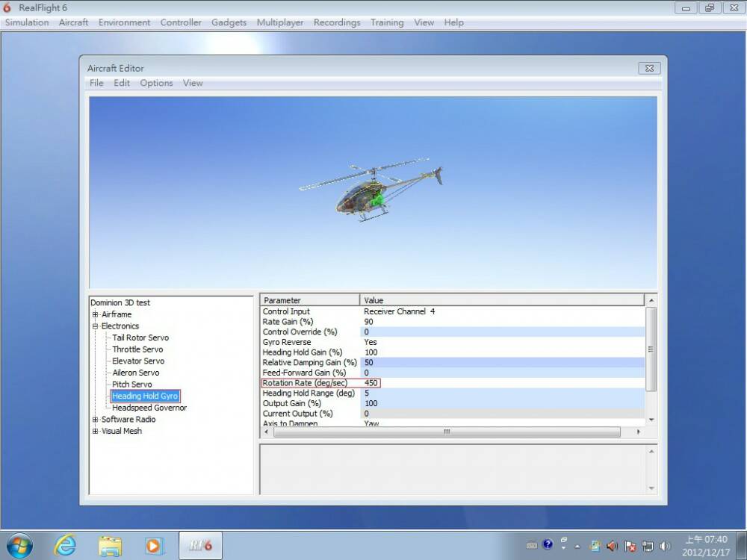Open Aircraft Editor Edit menu

(122, 83)
